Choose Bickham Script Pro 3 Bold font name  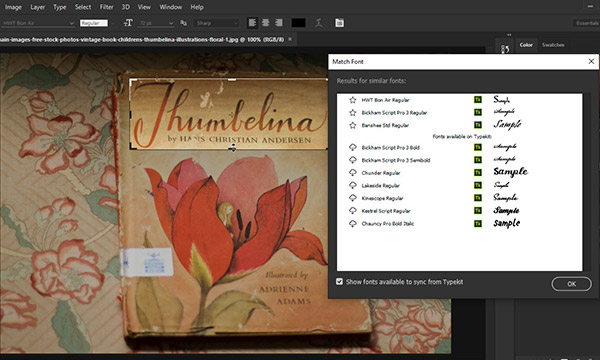pos(391,148)
